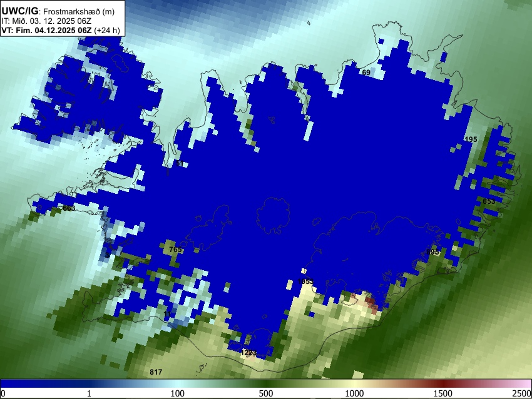The width and height of the screenshot is (532, 399).
Task: Click the 11 value label on the map
Action: click(x=167, y=314)
